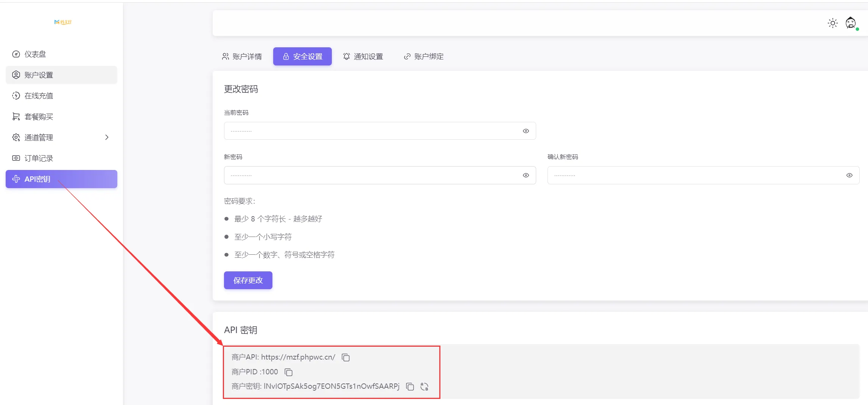Toggle visibility of confirm new password
Image resolution: width=868 pixels, height=405 pixels.
(x=849, y=175)
